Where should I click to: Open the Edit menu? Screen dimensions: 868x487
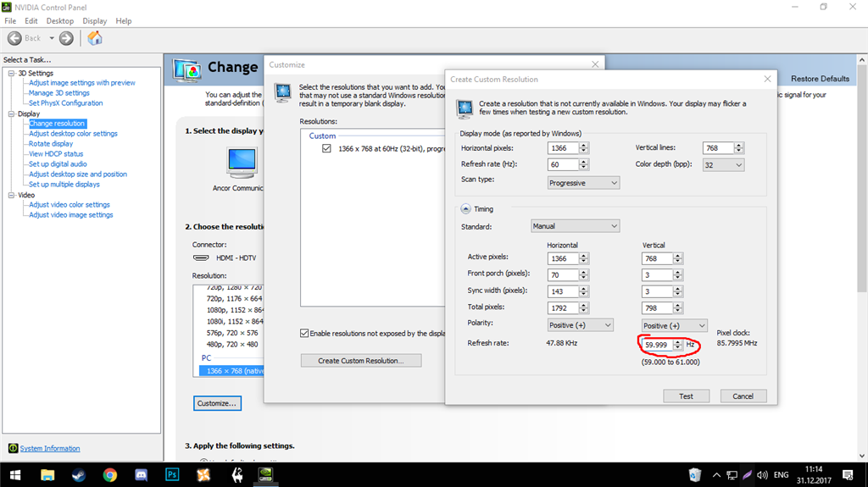point(31,20)
